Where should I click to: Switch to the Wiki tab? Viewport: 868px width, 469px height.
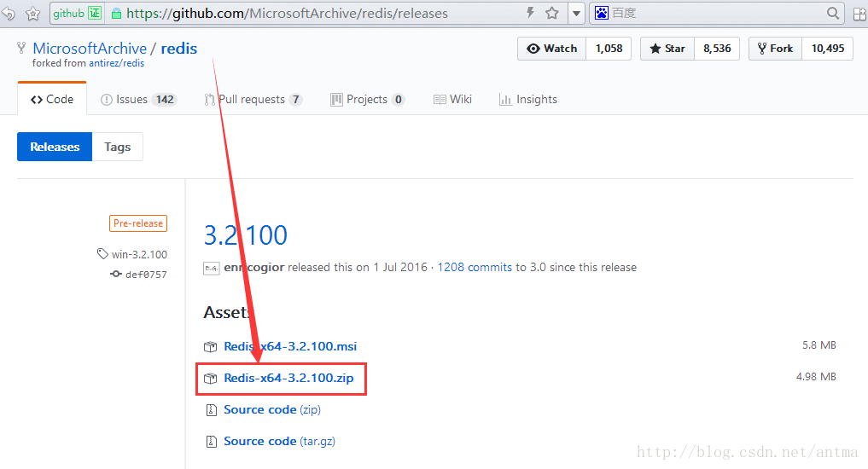(x=452, y=100)
